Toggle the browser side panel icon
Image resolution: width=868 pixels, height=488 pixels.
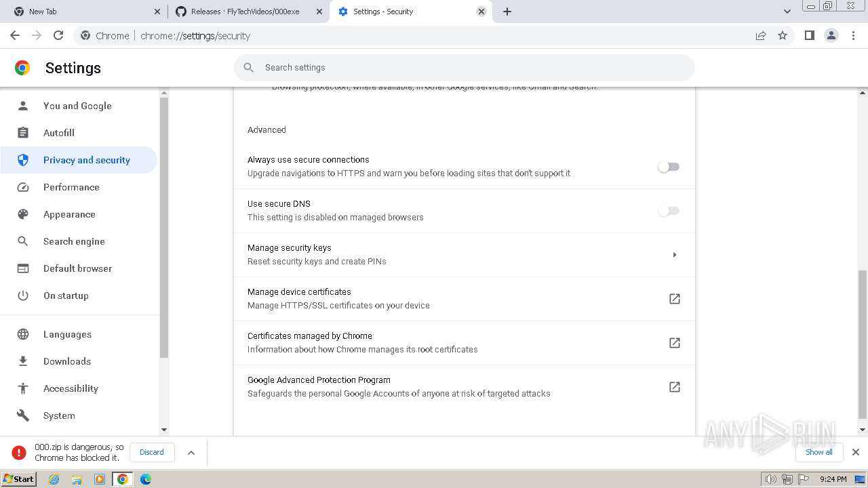pos(809,36)
